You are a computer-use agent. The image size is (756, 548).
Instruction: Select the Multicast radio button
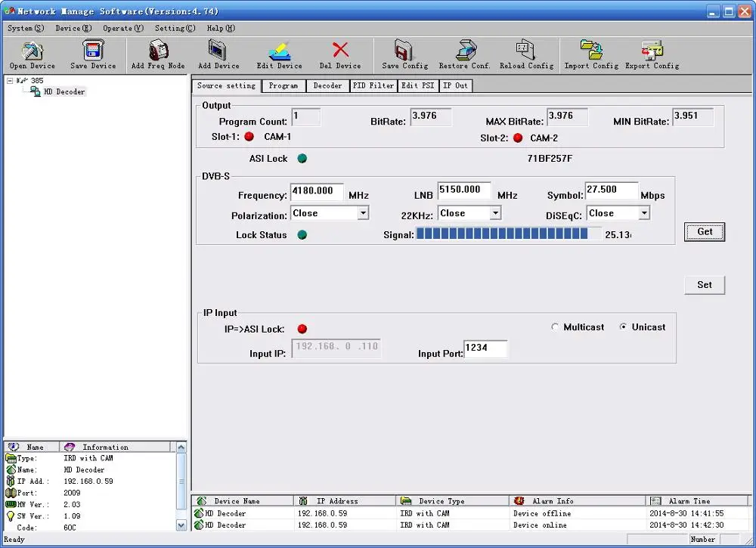556,327
